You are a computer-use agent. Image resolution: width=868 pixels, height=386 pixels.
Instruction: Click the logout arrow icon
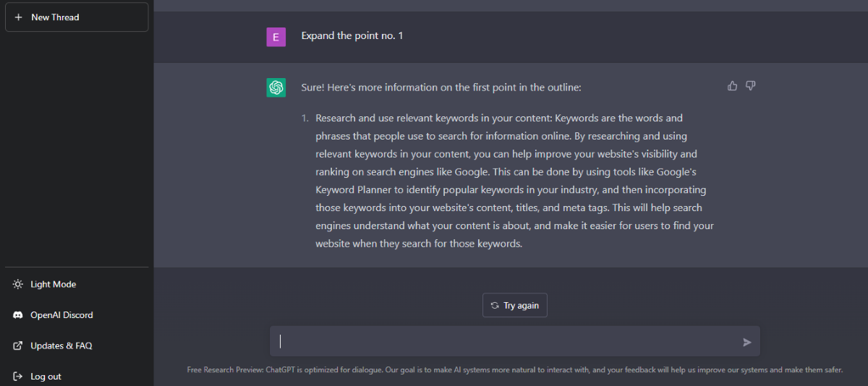pyautogui.click(x=18, y=377)
